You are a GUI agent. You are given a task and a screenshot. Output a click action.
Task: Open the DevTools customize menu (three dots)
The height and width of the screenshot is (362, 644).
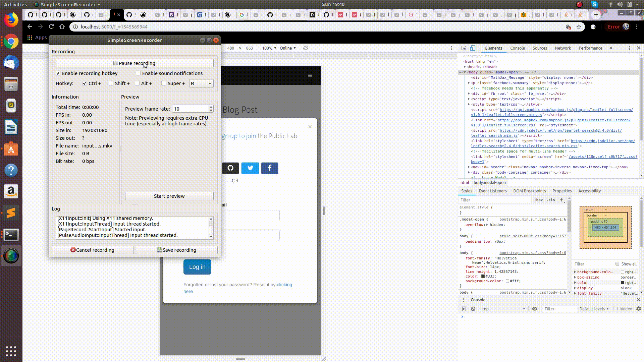(629, 48)
